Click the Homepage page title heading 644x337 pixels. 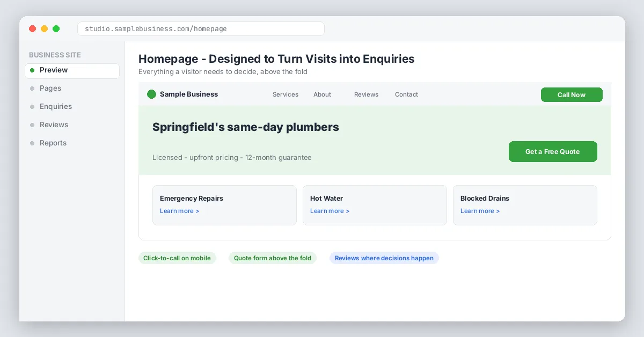click(276, 59)
